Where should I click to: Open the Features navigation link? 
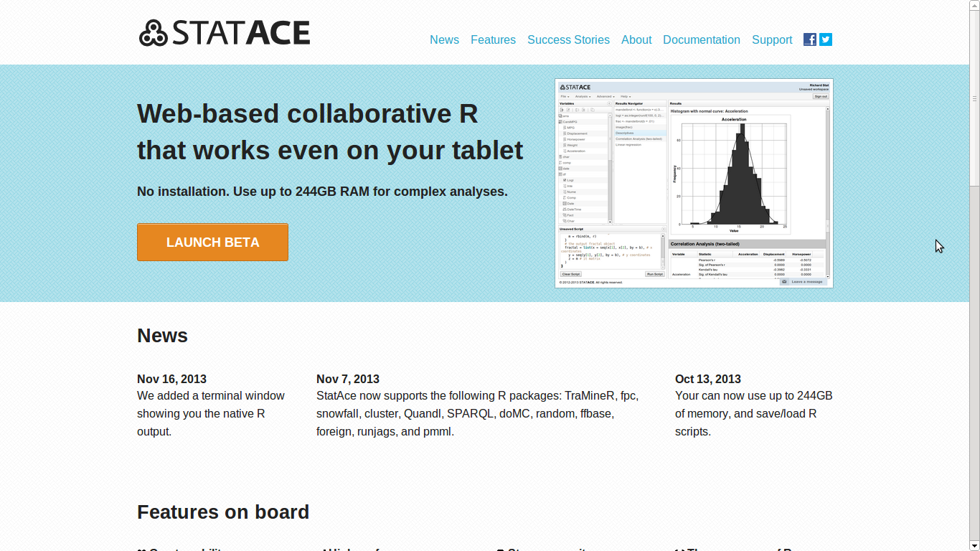coord(493,40)
